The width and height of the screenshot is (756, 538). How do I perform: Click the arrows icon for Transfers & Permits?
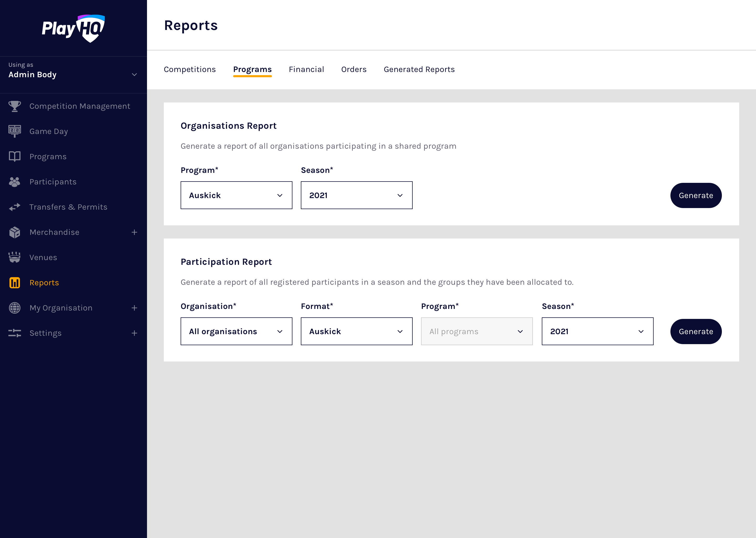pyautogui.click(x=14, y=207)
